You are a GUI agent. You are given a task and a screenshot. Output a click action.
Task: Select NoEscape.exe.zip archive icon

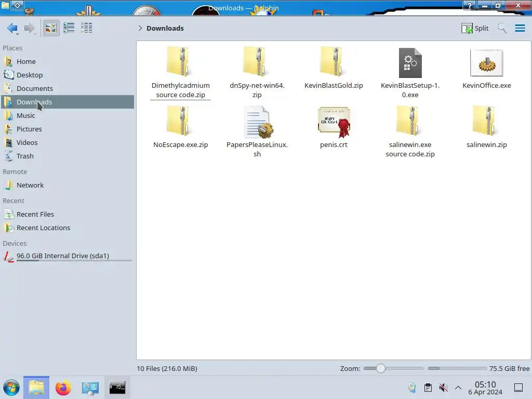tap(180, 121)
